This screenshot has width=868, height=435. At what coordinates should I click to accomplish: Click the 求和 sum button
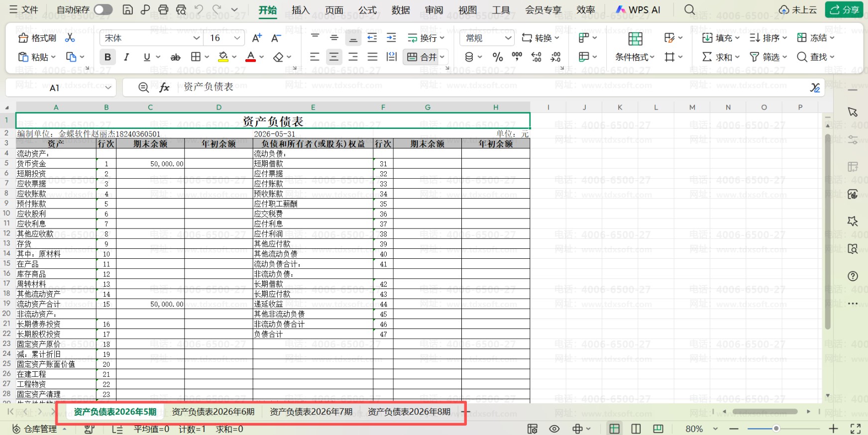pos(720,57)
